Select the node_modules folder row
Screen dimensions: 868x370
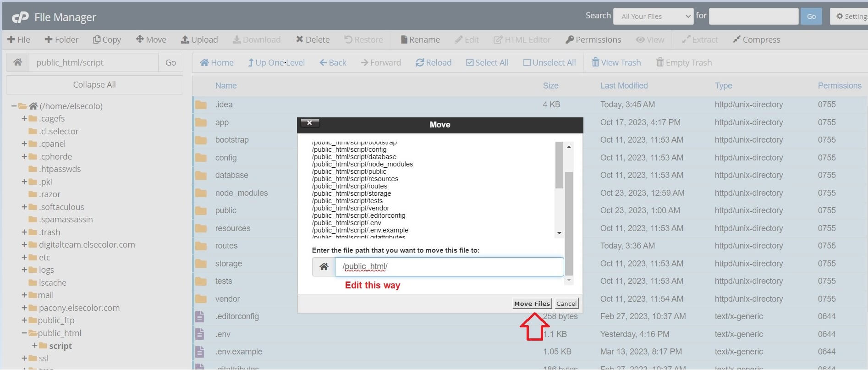pyautogui.click(x=530, y=193)
